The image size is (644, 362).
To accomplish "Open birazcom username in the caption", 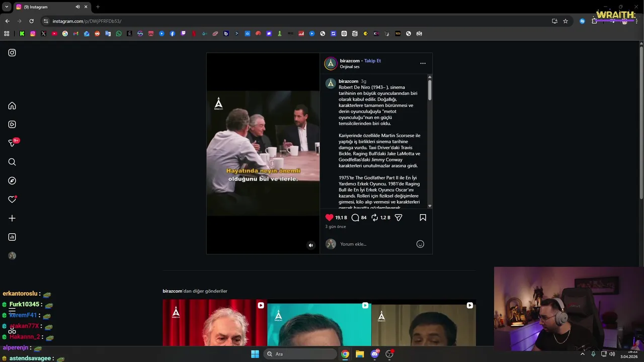I will (x=348, y=81).
